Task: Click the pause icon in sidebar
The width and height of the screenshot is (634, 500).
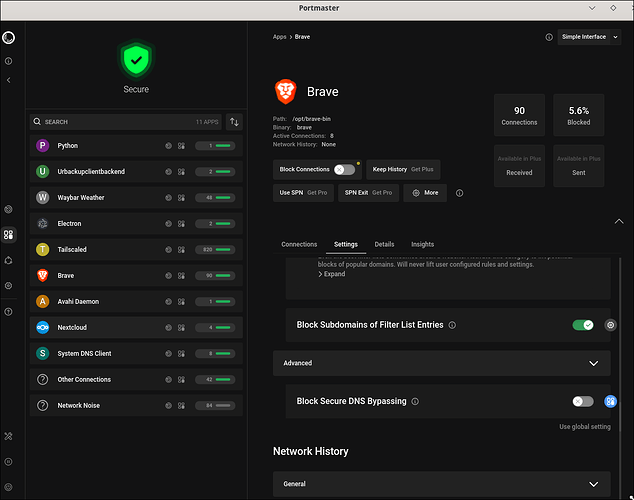Action: coord(8,462)
